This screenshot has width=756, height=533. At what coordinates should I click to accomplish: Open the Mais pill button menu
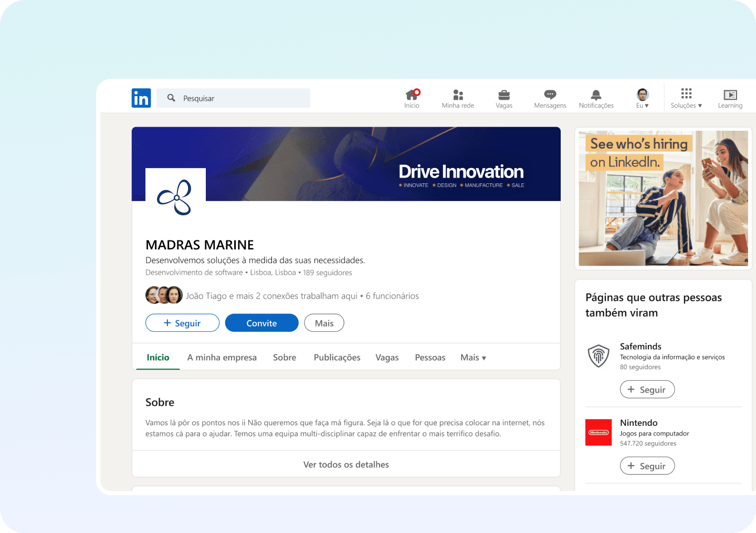[324, 323]
